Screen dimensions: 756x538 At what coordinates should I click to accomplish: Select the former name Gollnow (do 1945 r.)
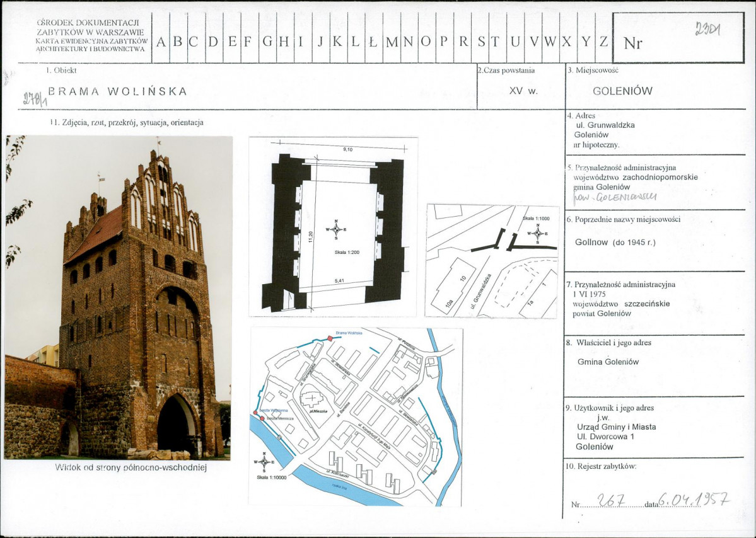pos(615,243)
